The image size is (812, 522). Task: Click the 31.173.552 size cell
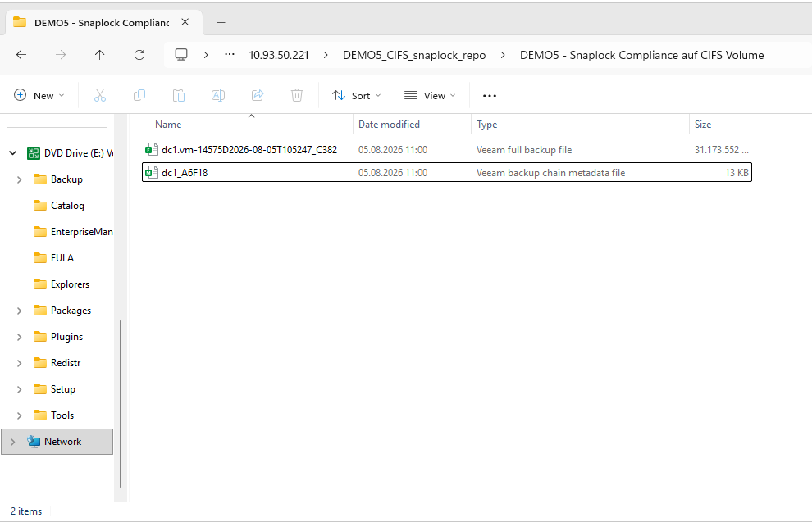coord(722,150)
